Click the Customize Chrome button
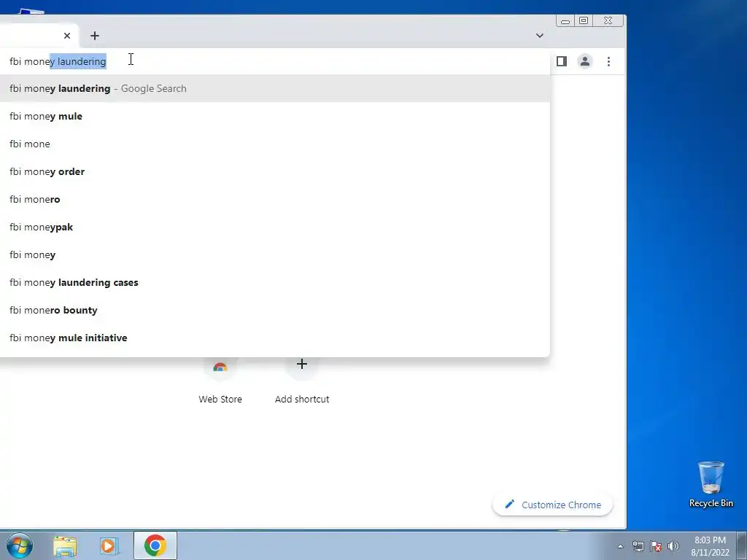 click(x=553, y=505)
